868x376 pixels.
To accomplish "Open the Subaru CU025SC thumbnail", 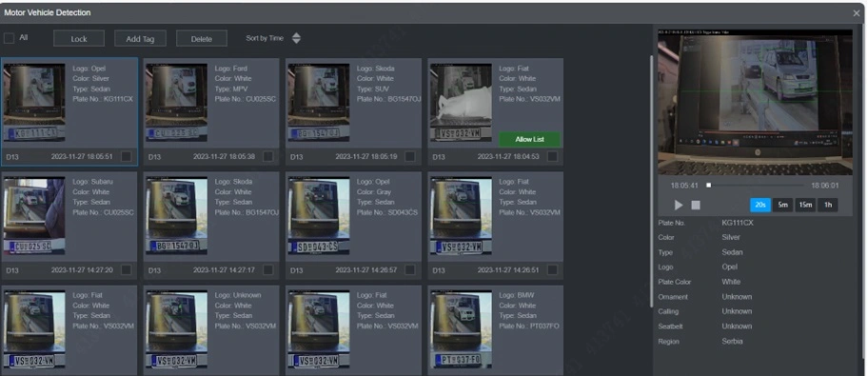I will click(34, 216).
